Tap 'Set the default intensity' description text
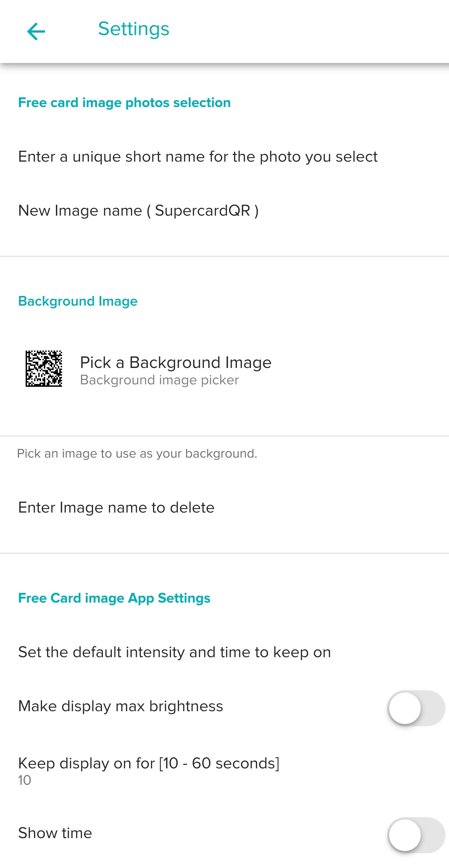 click(175, 652)
